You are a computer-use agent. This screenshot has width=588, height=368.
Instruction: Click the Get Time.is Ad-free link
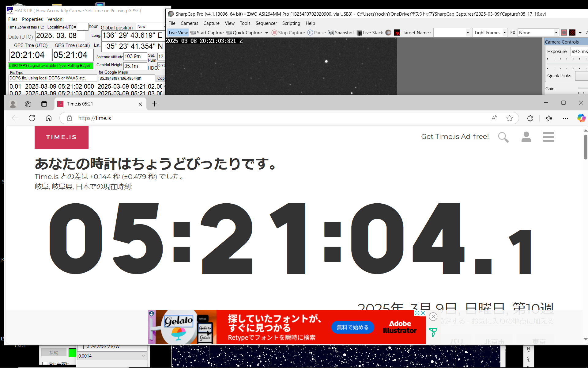point(455,136)
